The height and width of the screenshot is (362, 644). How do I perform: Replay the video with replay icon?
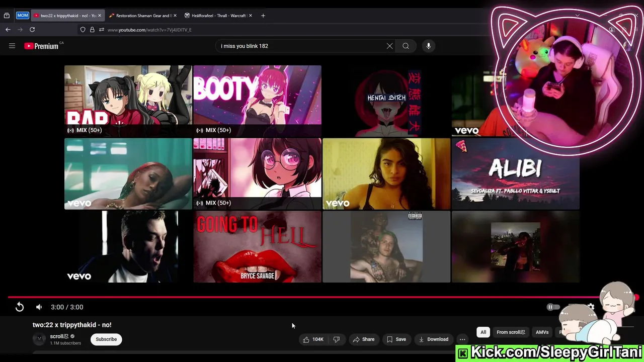point(20,307)
